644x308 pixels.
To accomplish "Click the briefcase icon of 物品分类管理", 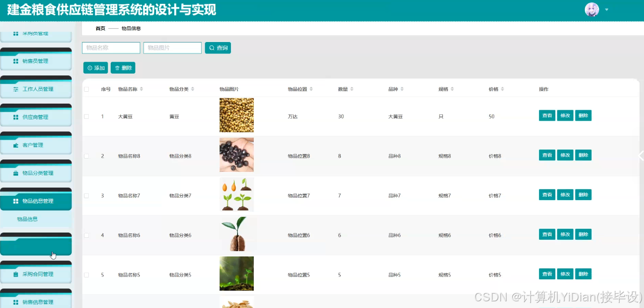I will (x=16, y=173).
